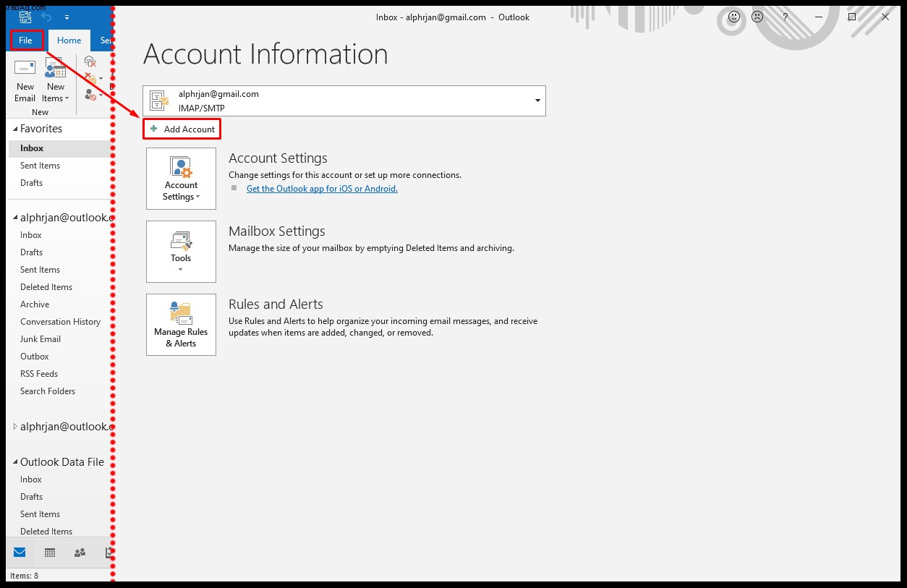Switch to Calendar view icon in navigation bar
The image size is (907, 588).
(50, 553)
